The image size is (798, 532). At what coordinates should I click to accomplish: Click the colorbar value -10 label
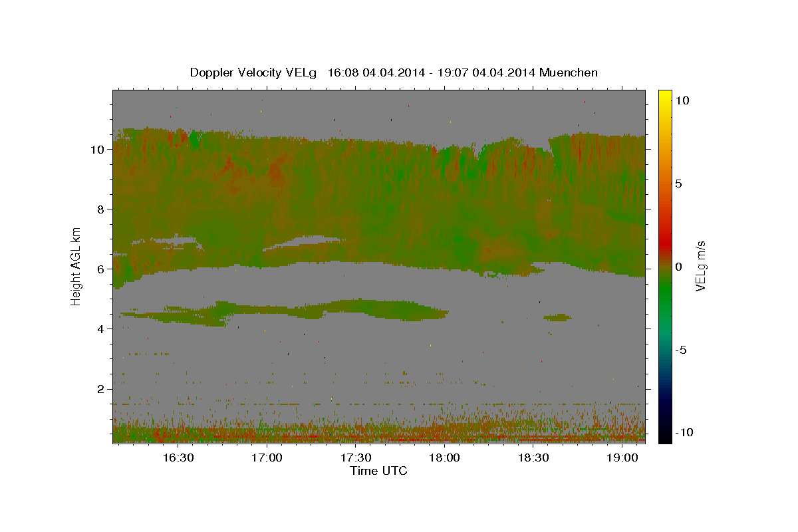684,432
